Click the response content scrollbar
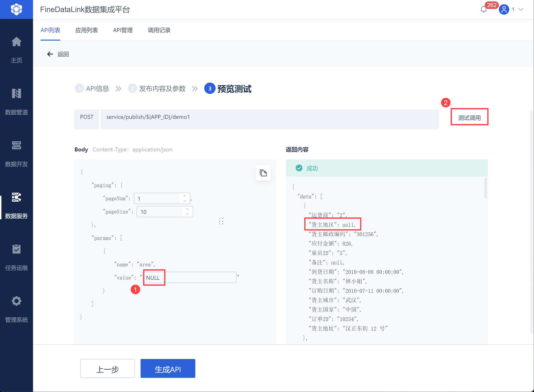Screen dimensions: 534x392 [485, 188]
